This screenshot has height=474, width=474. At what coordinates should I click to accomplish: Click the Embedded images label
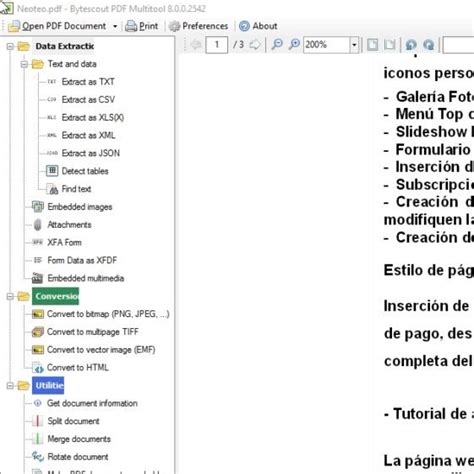coord(80,207)
